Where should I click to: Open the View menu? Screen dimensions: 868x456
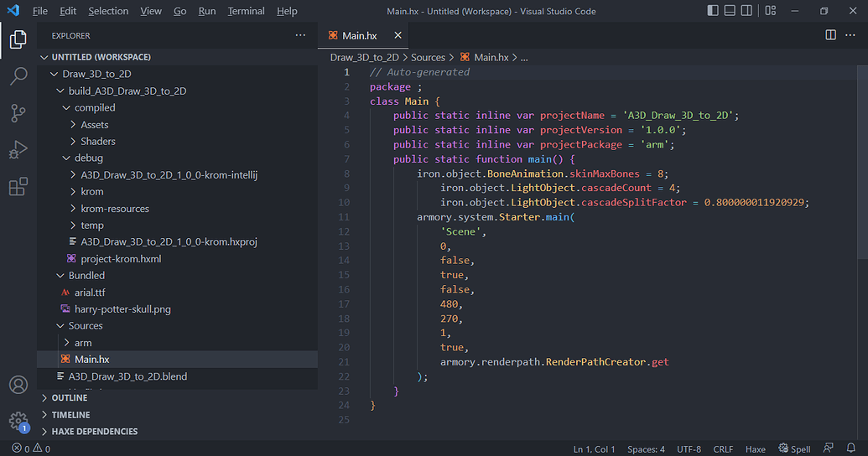pyautogui.click(x=151, y=11)
